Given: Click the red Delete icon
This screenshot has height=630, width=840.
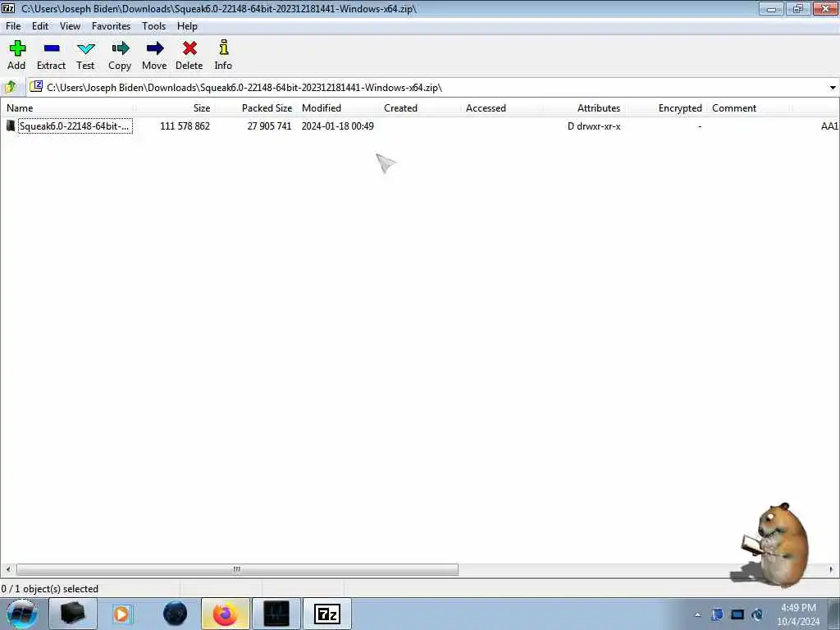Looking at the screenshot, I should pyautogui.click(x=189, y=48).
